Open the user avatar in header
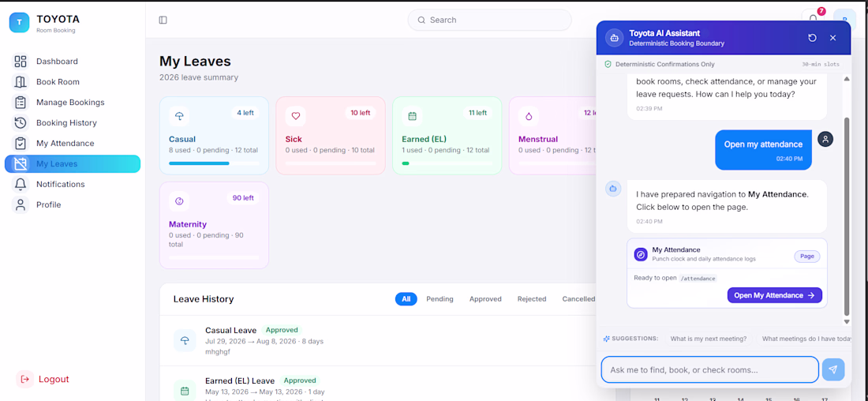Image resolution: width=868 pixels, height=401 pixels. tap(845, 20)
